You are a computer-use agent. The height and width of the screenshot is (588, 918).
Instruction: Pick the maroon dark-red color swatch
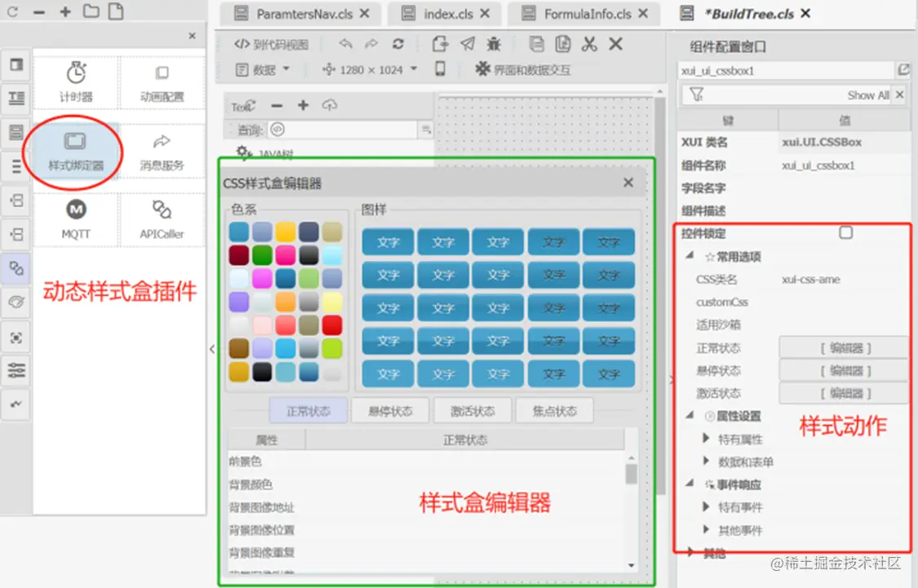pos(239,255)
